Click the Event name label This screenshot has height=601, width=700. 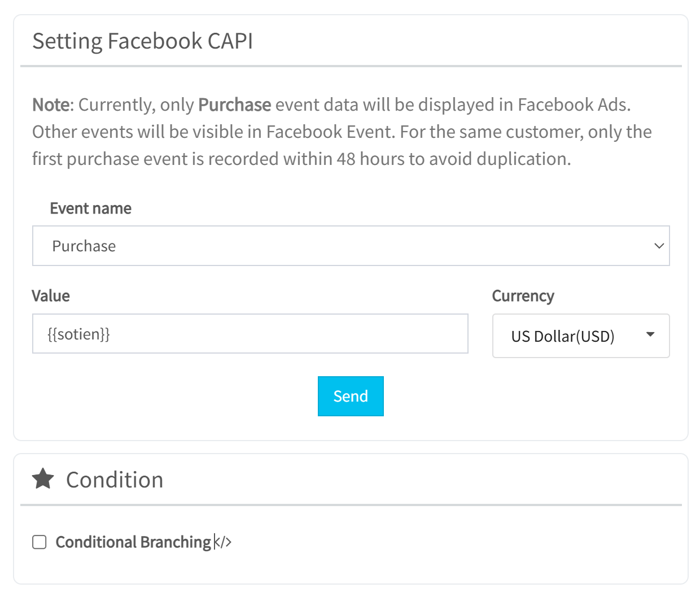tap(90, 208)
